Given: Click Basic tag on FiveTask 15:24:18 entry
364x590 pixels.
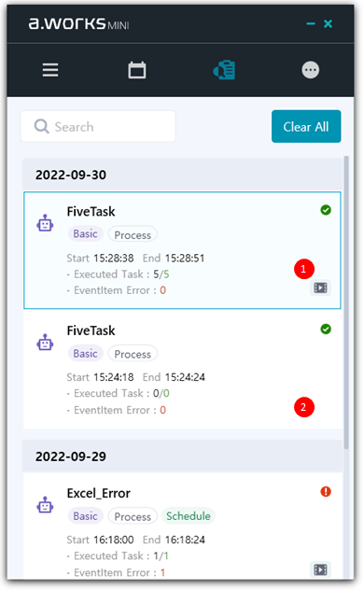Looking at the screenshot, I should click(85, 354).
